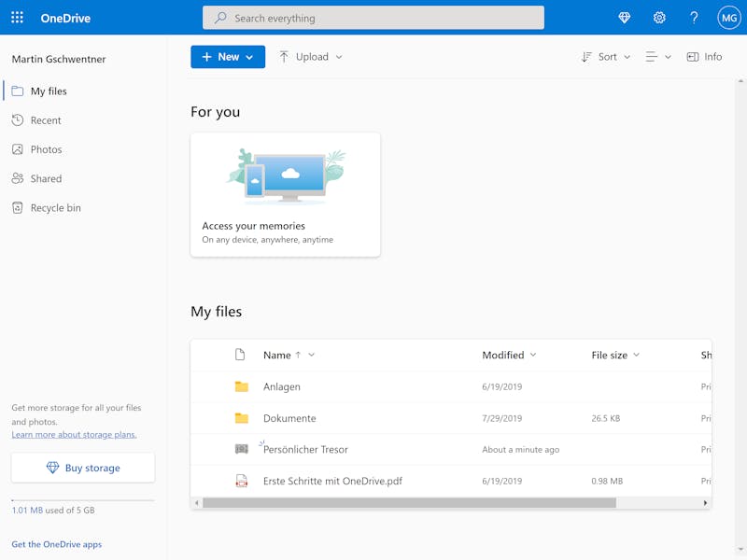Viewport: 747px width, 560px height.
Task: Go to Photos in navigation
Action: (x=46, y=149)
